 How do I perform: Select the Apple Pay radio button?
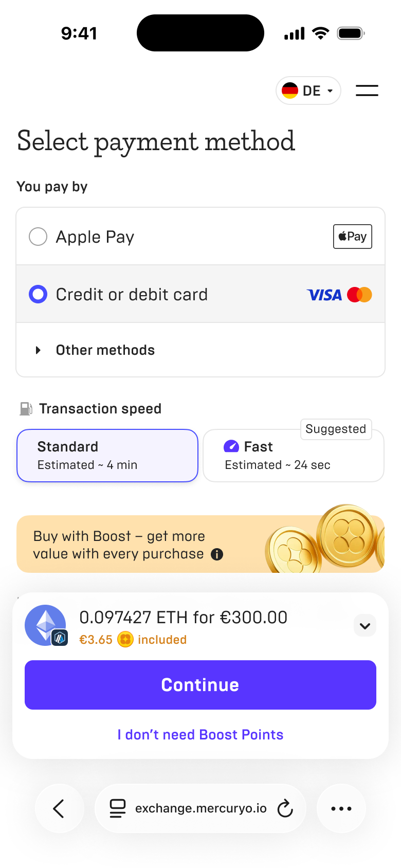coord(38,237)
